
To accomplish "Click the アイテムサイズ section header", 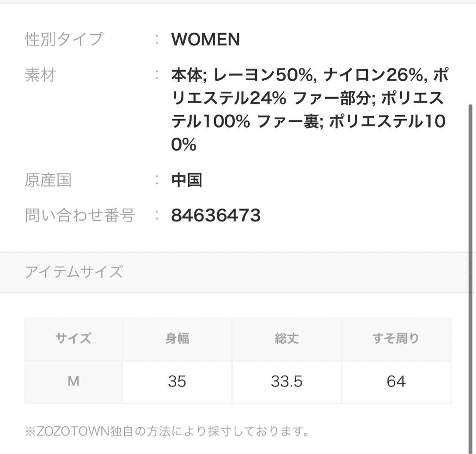I will pos(74,272).
